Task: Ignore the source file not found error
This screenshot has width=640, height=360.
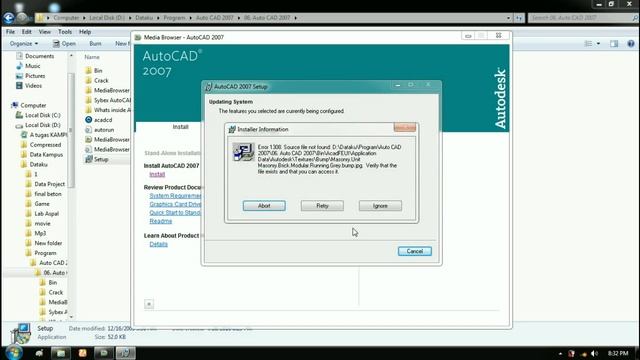Action: click(x=380, y=206)
